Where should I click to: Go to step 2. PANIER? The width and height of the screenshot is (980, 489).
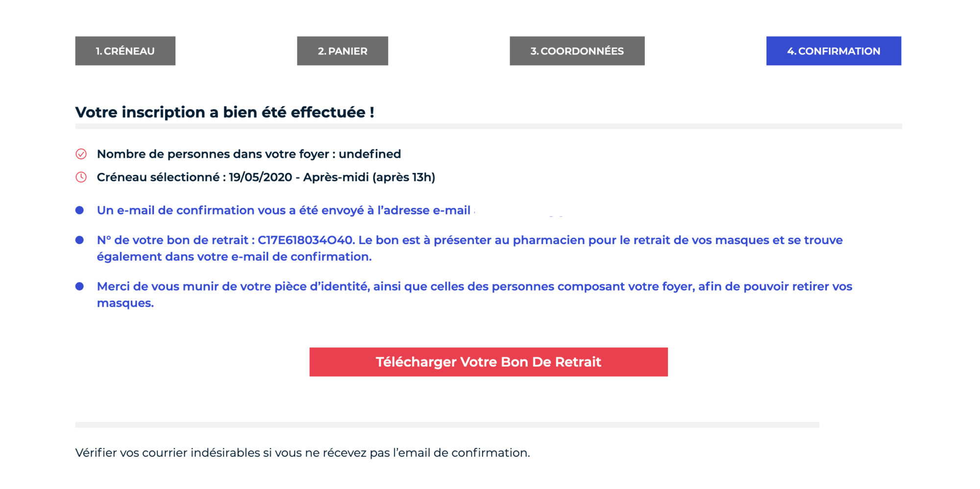pyautogui.click(x=343, y=51)
